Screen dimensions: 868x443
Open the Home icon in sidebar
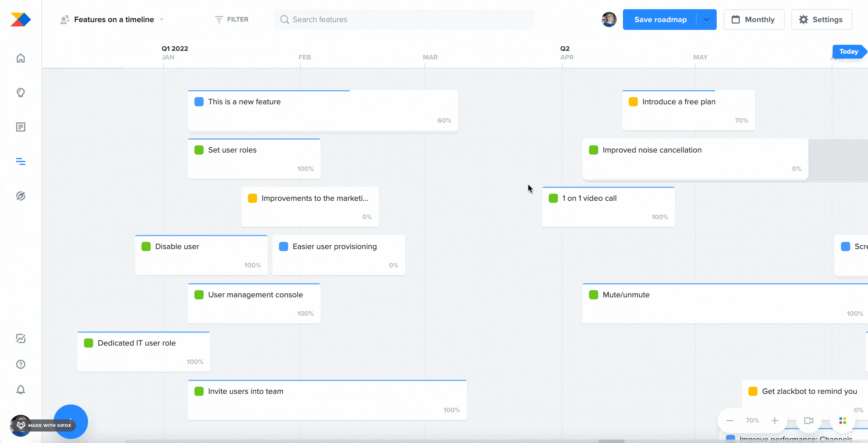pos(20,58)
